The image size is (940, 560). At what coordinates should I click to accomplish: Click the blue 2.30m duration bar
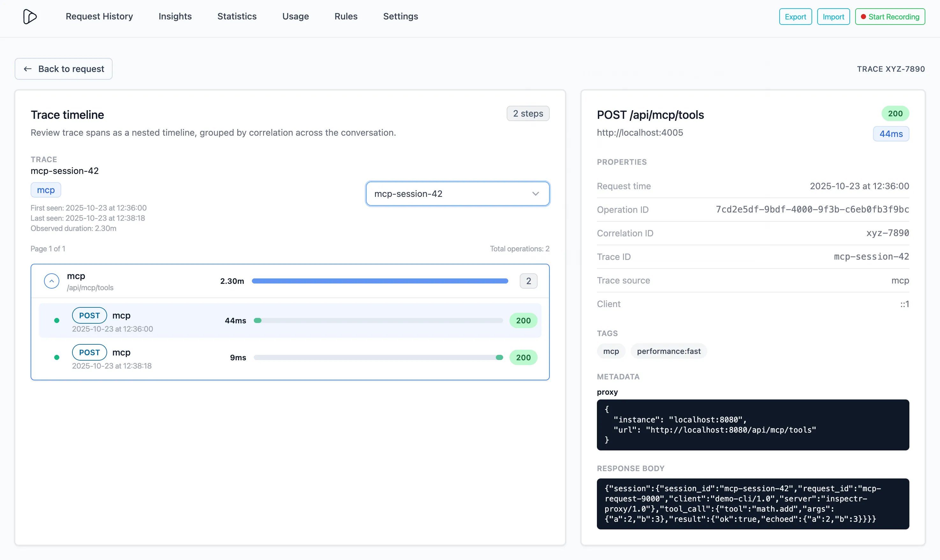click(x=379, y=281)
